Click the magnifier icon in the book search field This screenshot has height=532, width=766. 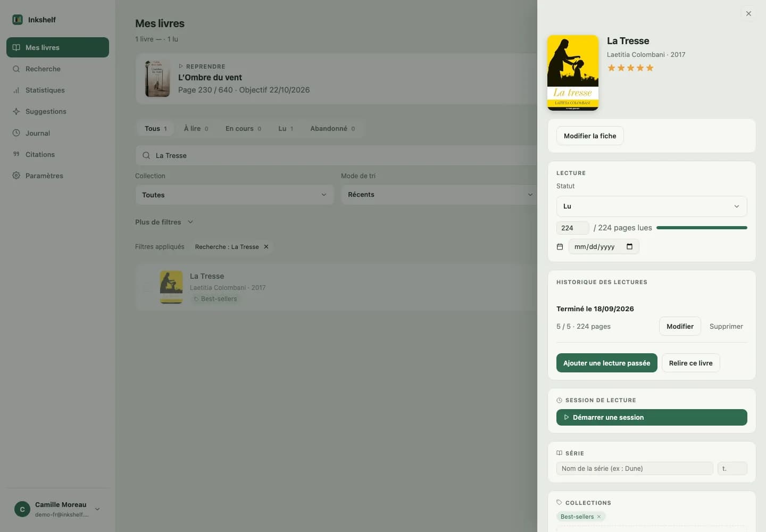click(x=146, y=155)
